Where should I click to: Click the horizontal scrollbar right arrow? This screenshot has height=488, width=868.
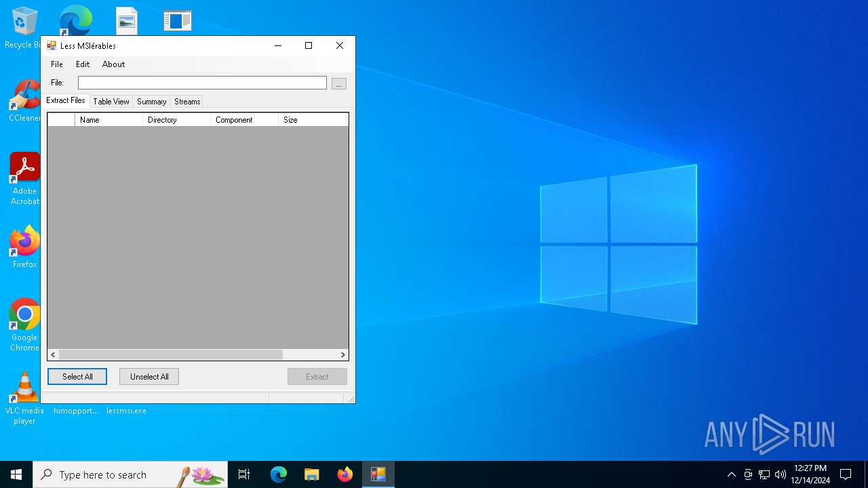pos(342,354)
